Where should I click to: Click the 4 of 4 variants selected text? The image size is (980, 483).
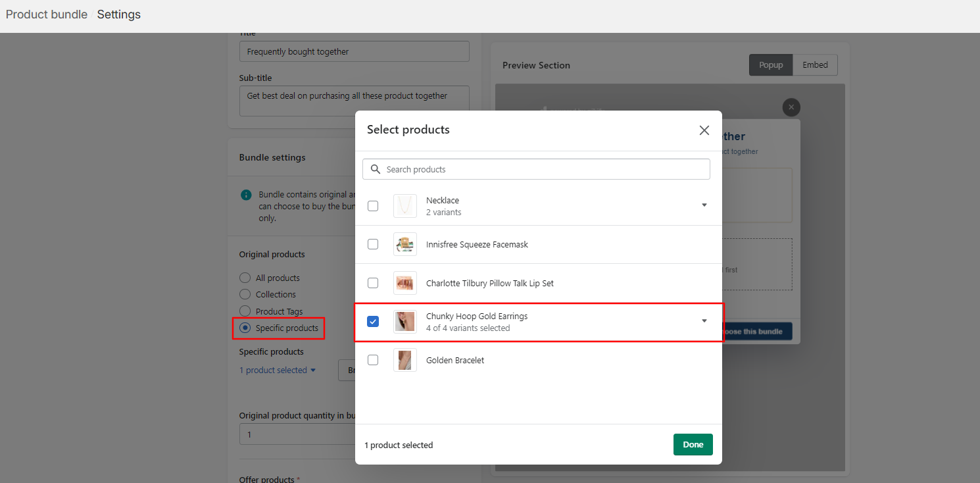[x=468, y=328]
